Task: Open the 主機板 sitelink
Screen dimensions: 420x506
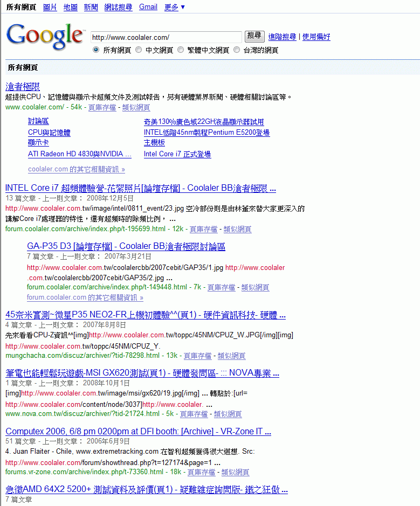Action: pos(154,143)
